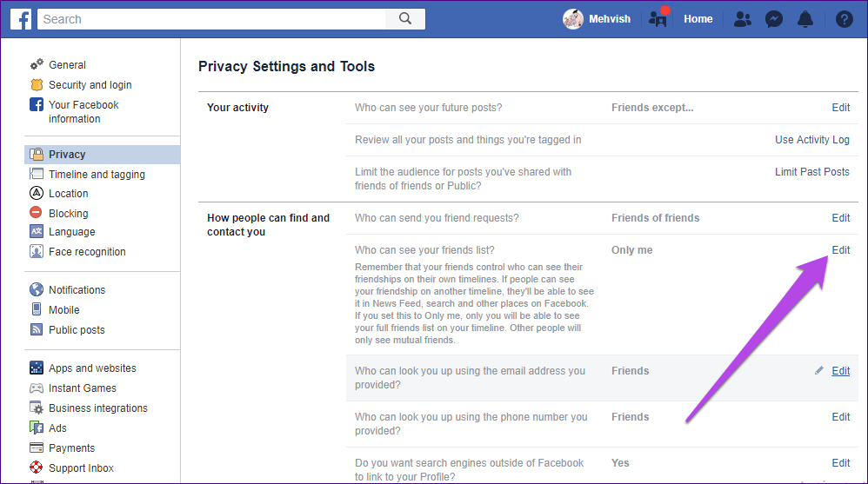Click the Search input field
Image resolution: width=868 pixels, height=484 pixels.
(x=211, y=19)
